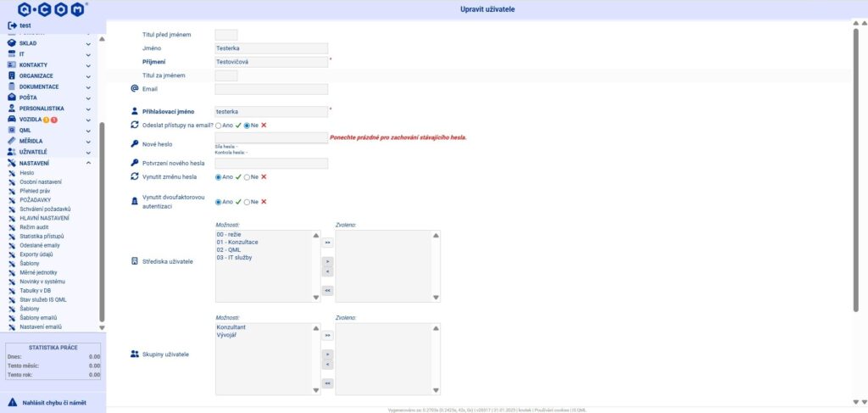Click the @ icon next to Email
The width and height of the screenshot is (868, 413).
(134, 88)
